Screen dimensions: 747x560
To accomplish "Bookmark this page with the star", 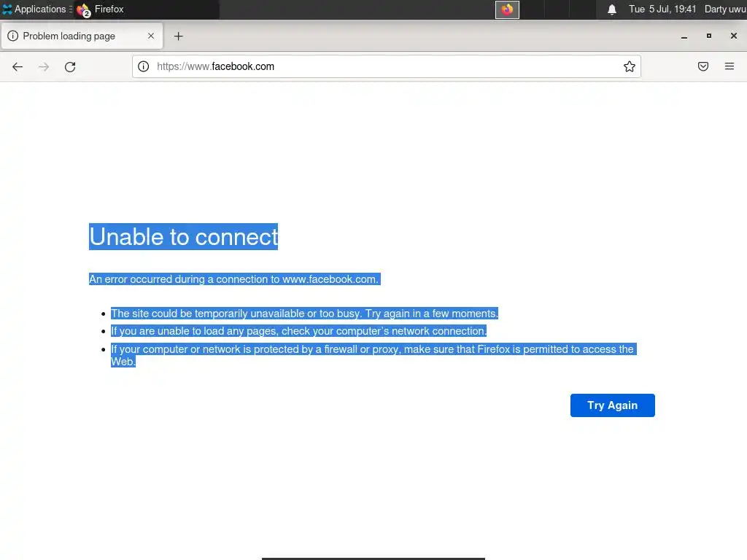I will click(x=630, y=66).
